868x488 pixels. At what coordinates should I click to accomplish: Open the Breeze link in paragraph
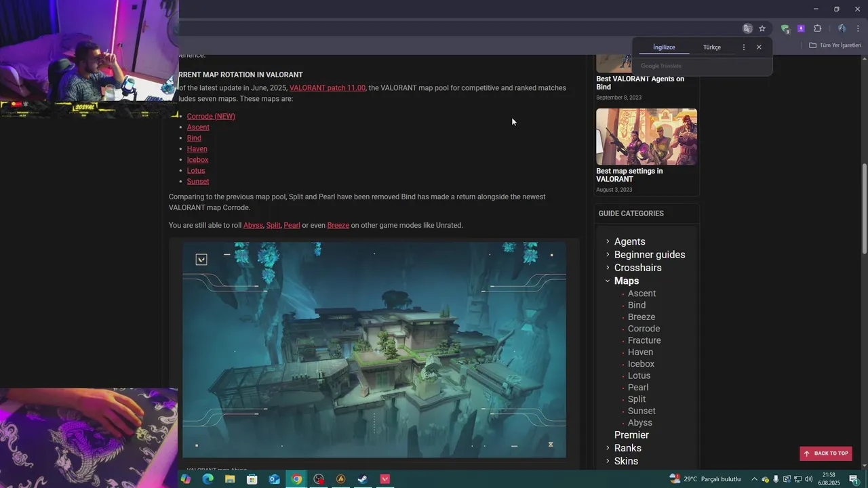[x=338, y=225]
